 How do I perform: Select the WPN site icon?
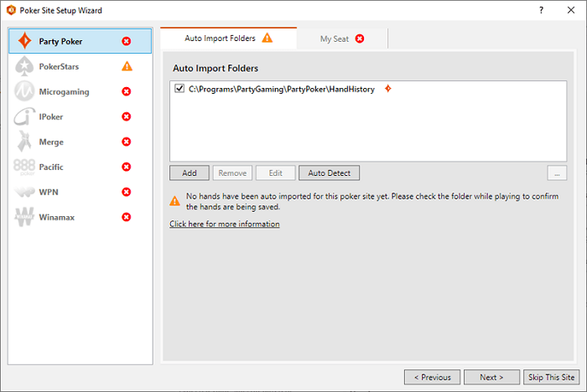click(x=24, y=192)
